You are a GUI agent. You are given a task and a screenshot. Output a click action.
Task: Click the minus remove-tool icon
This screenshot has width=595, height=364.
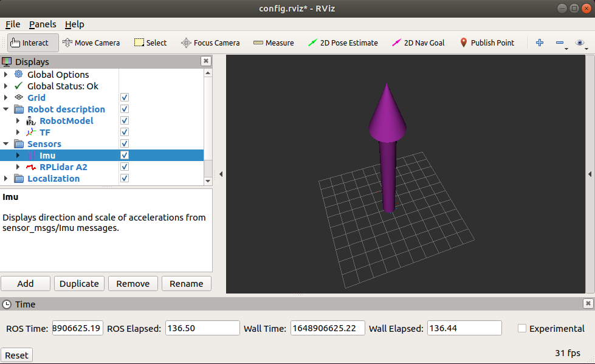(x=560, y=43)
